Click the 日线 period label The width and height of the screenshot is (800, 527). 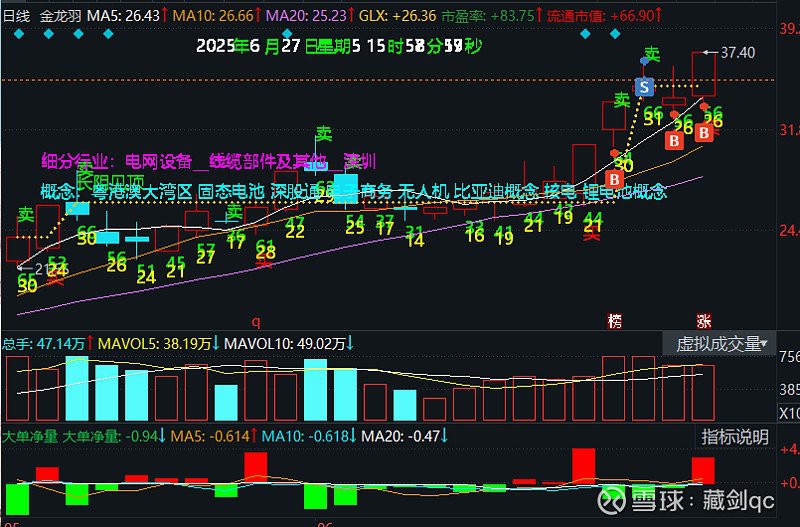click(16, 16)
